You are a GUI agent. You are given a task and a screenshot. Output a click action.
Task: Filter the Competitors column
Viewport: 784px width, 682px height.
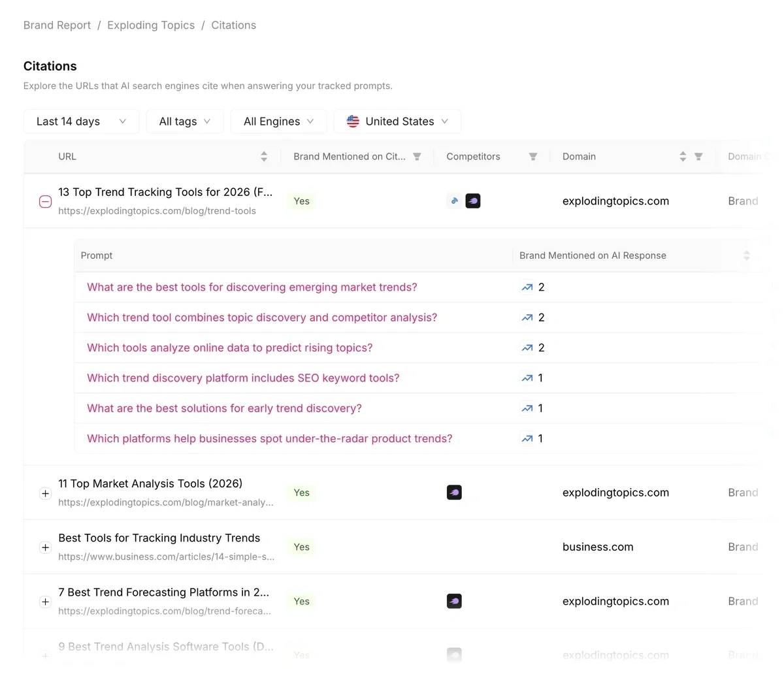point(533,157)
